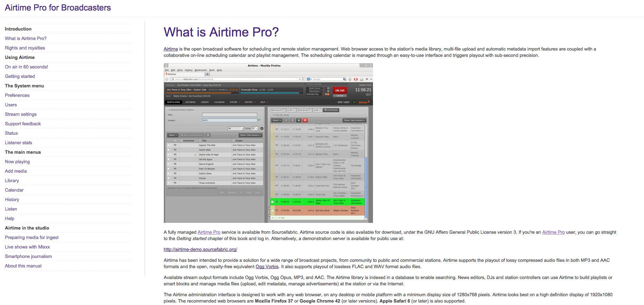This screenshot has width=644, height=305.
Task: Open the Rights and royalties chapter
Action: tap(25, 48)
